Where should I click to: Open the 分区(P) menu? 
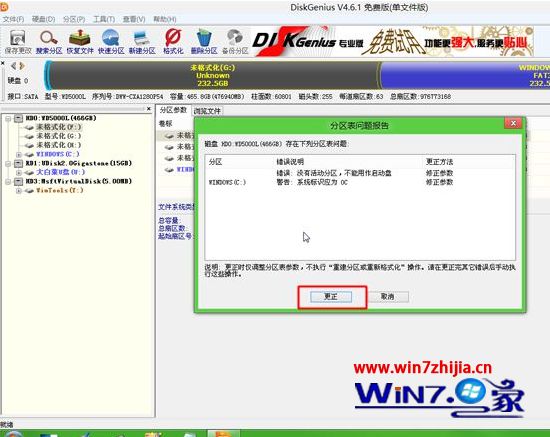pos(74,19)
